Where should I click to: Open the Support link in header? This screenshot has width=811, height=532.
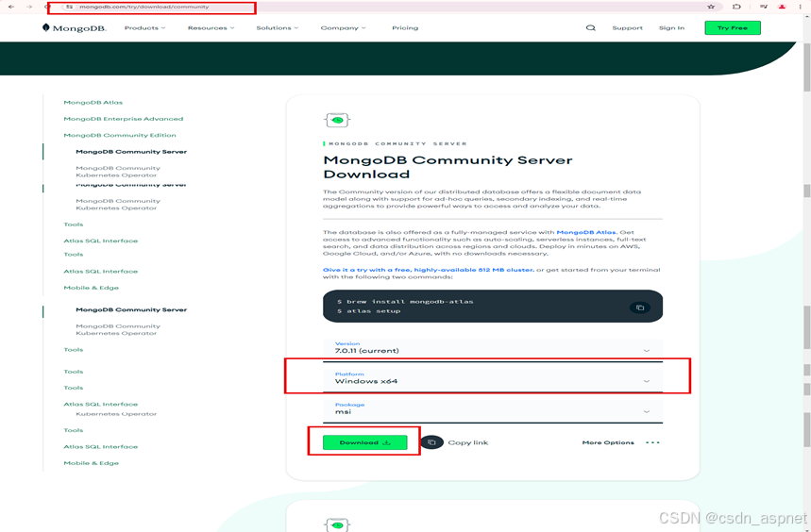pyautogui.click(x=628, y=28)
